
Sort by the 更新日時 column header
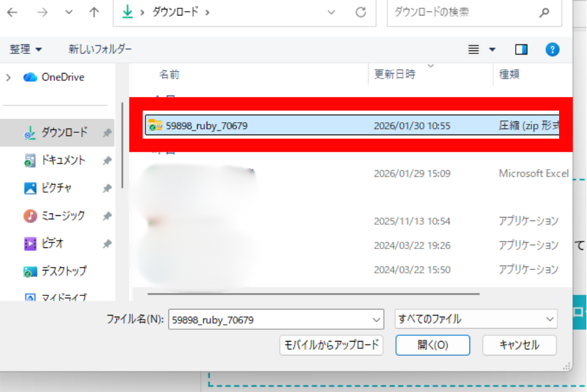tap(395, 75)
